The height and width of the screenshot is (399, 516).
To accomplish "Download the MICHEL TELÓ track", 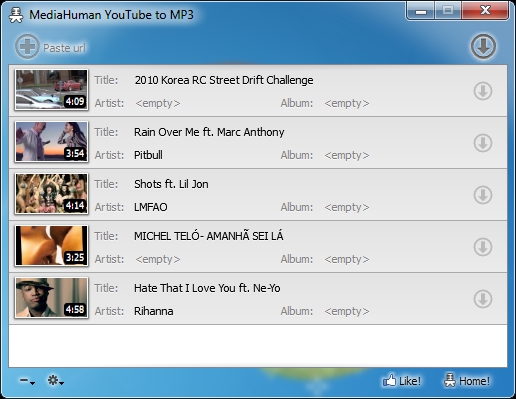I will [x=483, y=247].
